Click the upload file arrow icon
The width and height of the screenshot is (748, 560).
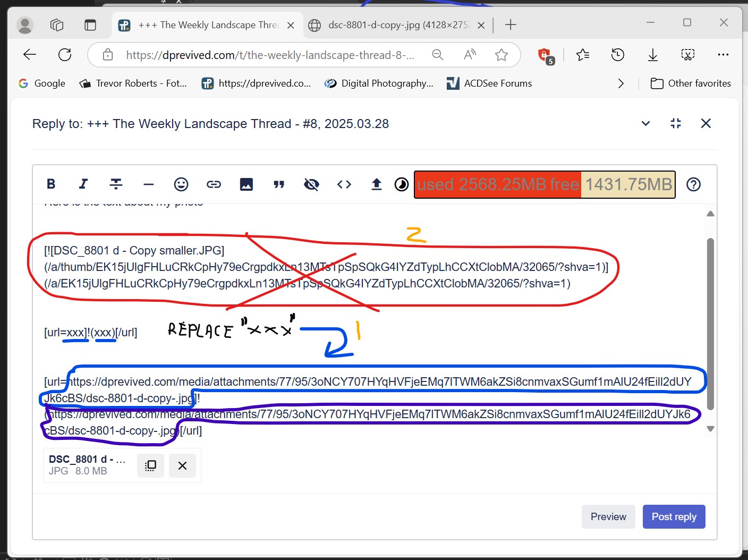click(x=377, y=184)
